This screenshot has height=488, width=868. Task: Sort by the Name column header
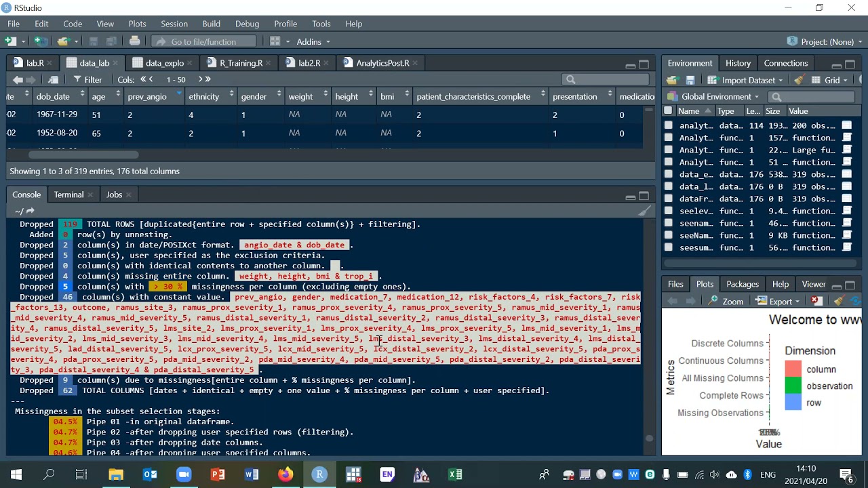coord(688,110)
